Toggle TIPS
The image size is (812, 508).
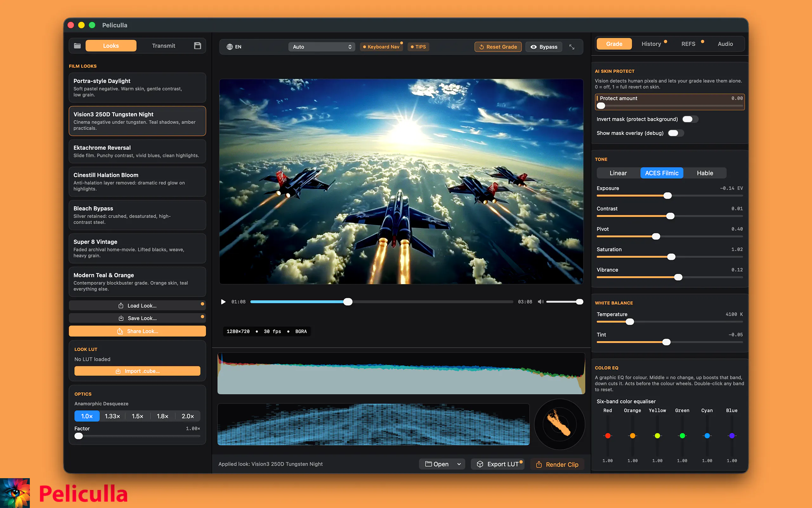click(418, 47)
